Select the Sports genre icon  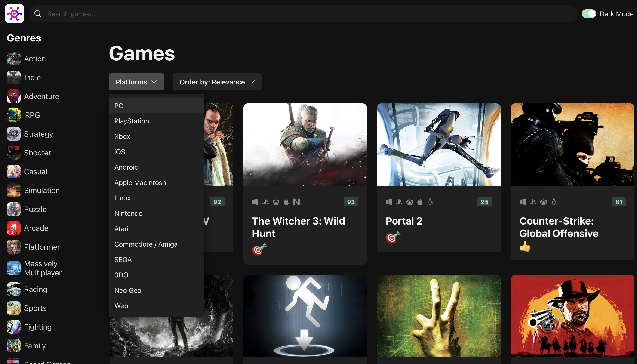click(x=13, y=308)
